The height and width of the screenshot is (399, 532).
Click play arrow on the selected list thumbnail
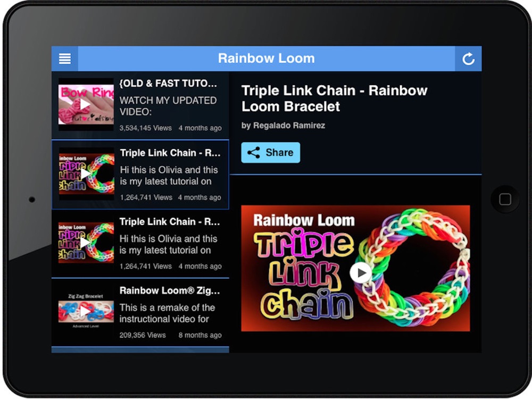pos(85,173)
